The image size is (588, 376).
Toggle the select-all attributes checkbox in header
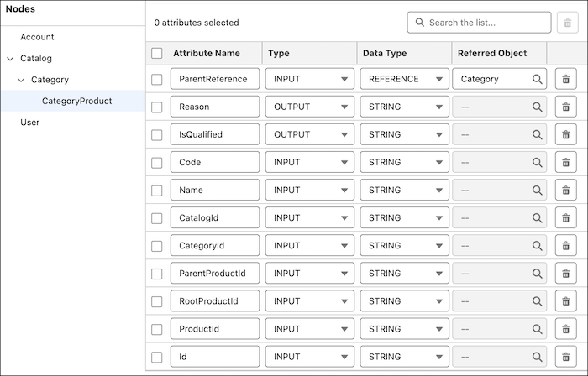(x=157, y=53)
